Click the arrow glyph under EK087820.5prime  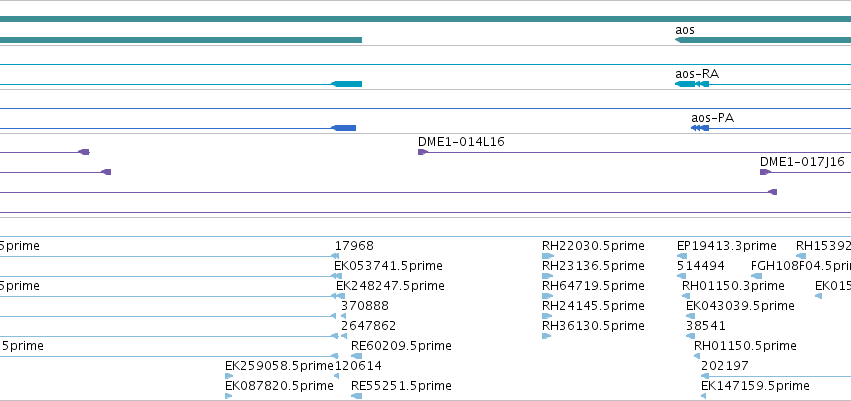228,396
